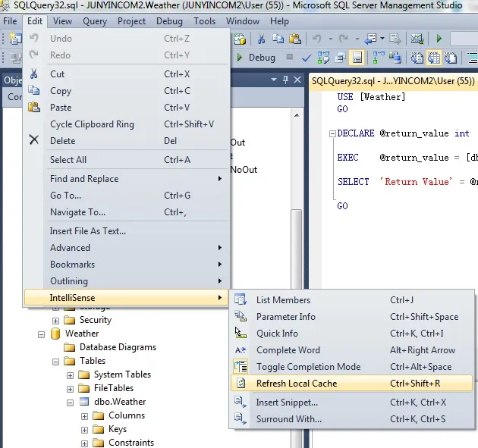
Task: Open the Bookmarks submenu
Action: click(x=127, y=264)
